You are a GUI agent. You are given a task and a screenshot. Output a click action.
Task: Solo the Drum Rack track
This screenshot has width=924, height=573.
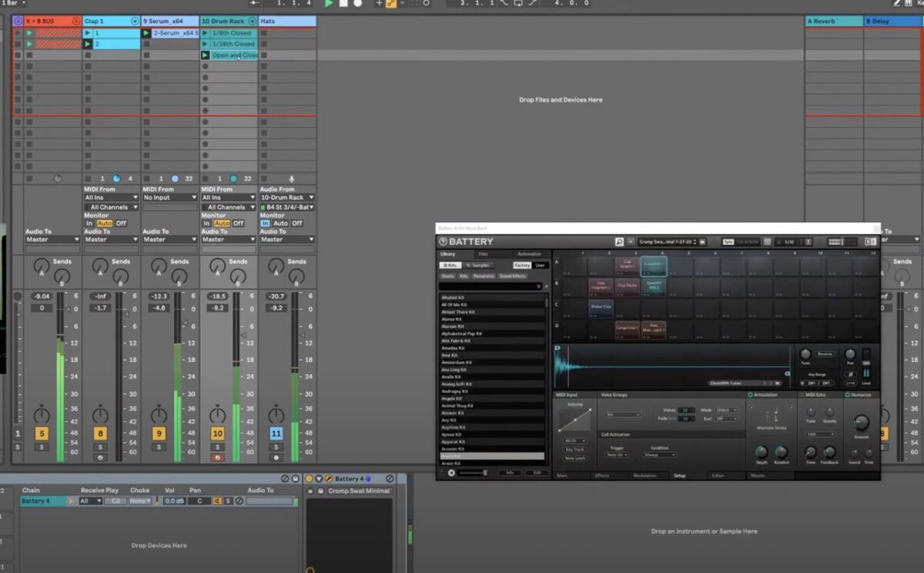(217, 447)
